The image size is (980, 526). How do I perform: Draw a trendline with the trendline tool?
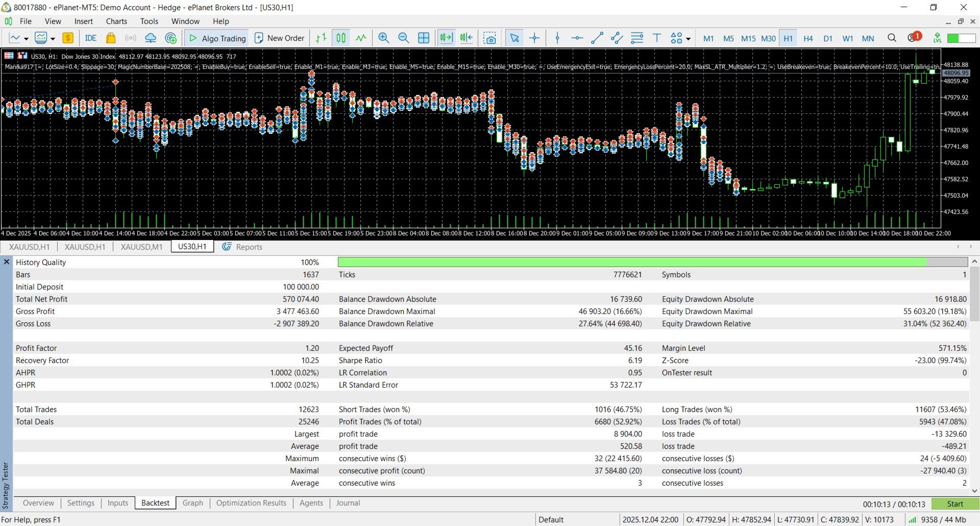pyautogui.click(x=597, y=38)
